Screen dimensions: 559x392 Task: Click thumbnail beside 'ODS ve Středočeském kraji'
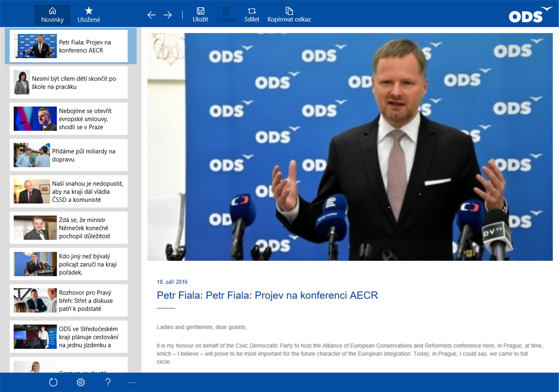(x=35, y=336)
